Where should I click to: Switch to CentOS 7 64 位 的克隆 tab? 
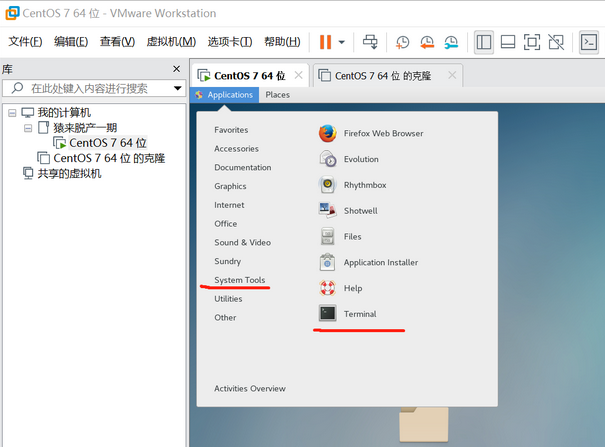(382, 76)
